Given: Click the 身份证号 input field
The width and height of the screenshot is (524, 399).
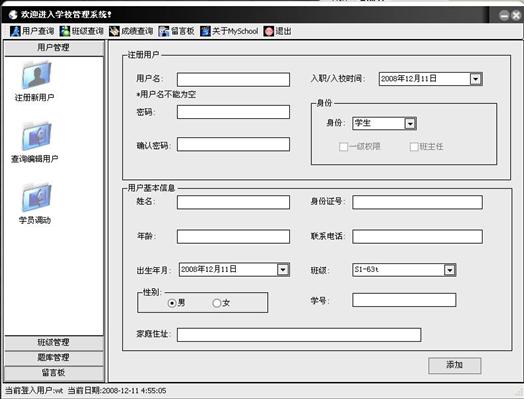Looking at the screenshot, I should [x=417, y=202].
